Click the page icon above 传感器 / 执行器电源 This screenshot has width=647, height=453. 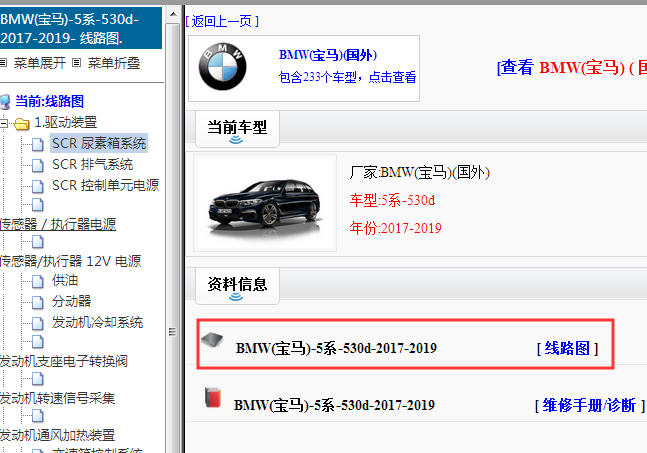(x=38, y=205)
